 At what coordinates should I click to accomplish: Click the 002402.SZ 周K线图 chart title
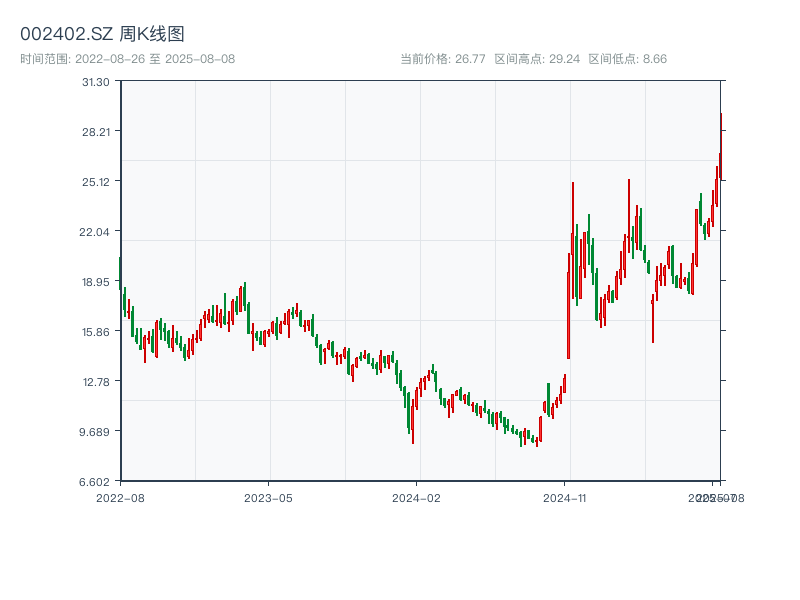[102, 34]
